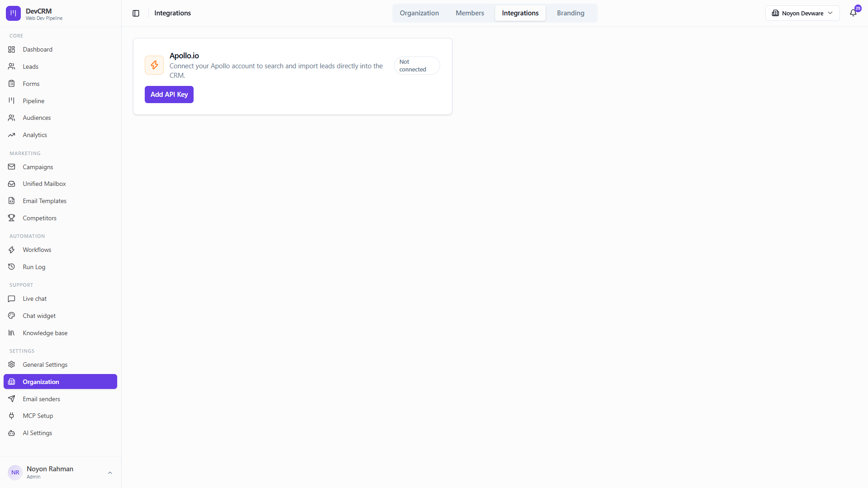This screenshot has width=868, height=488.
Task: Click the Dashboard grid icon
Action: point(12,50)
